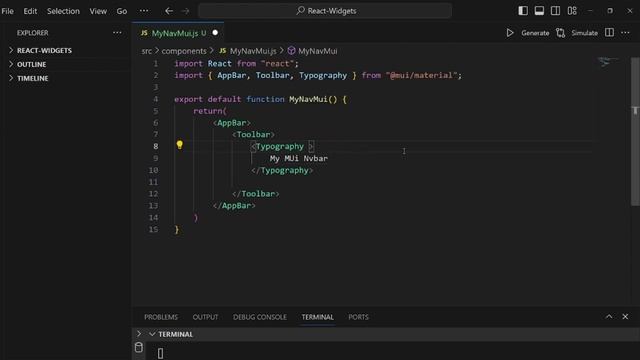Click the "@mui/material" import string

pyautogui.click(x=421, y=76)
